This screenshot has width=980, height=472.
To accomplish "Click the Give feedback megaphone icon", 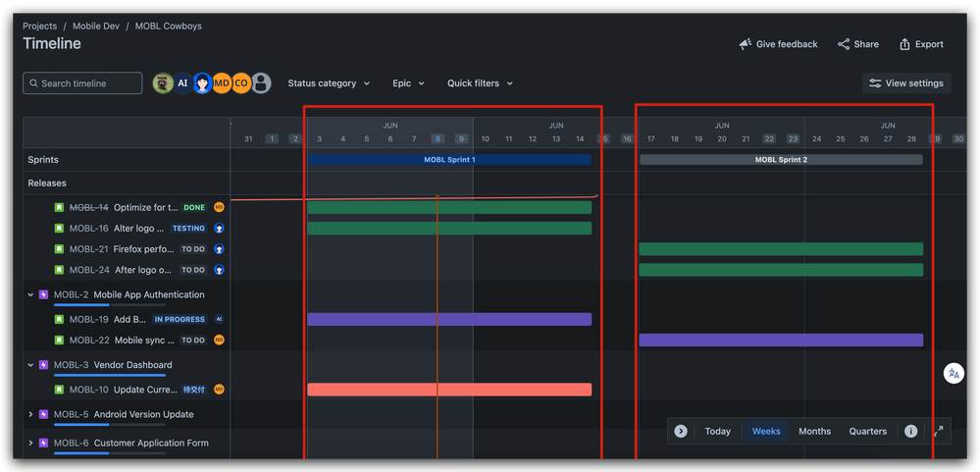I will click(x=746, y=44).
